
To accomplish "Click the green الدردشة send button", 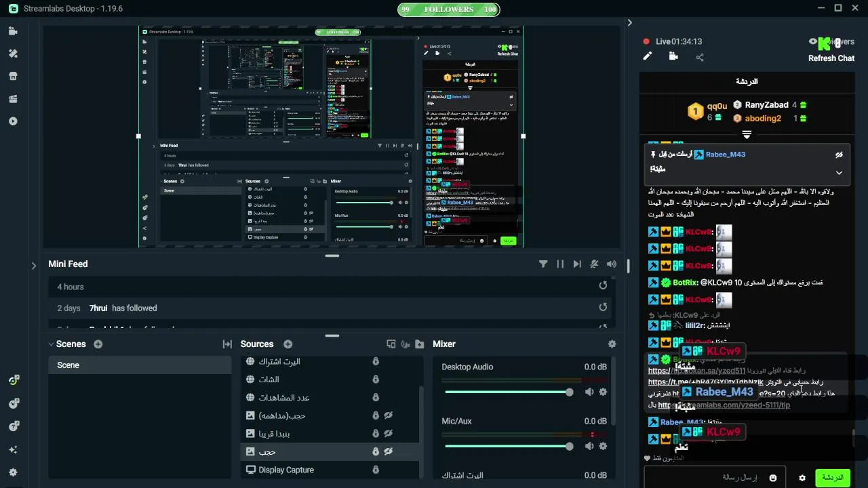I will 832,478.
